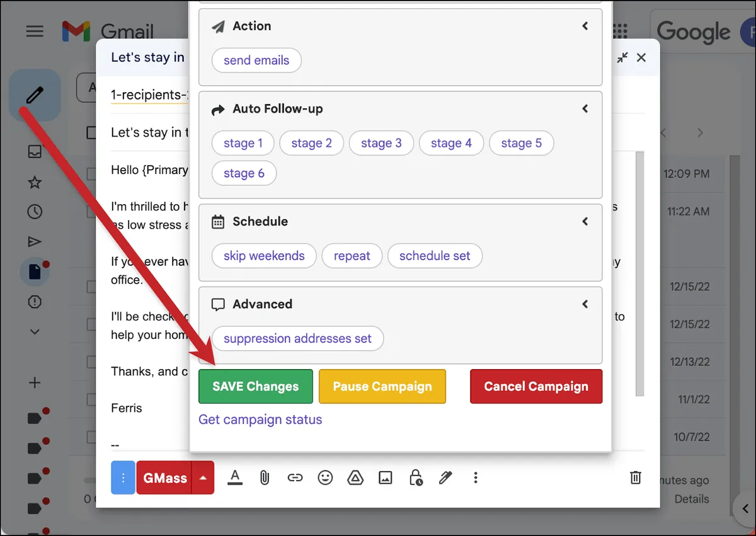Open the email dated 12/13/22

pos(690,362)
